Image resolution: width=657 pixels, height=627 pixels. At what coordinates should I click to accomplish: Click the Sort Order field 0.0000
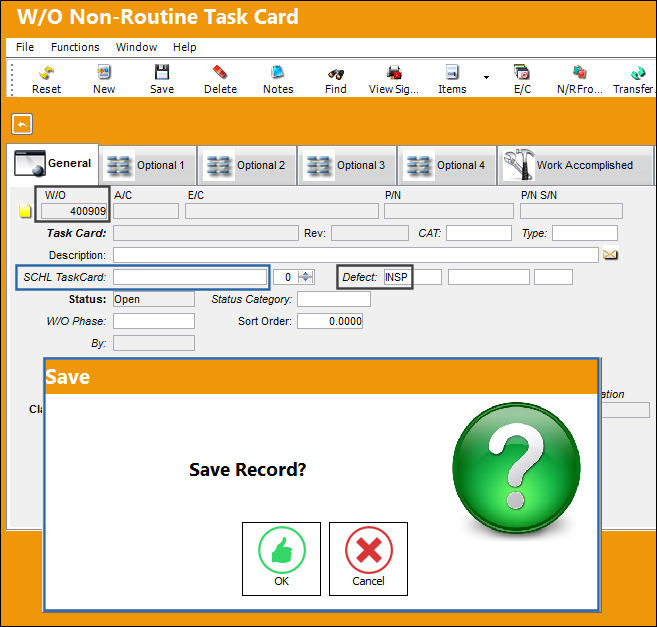[330, 321]
